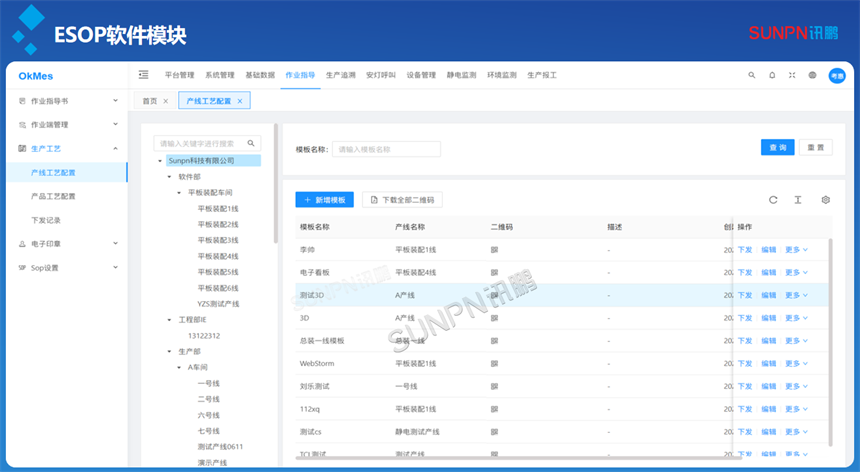Viewport: 860px width, 472px height.
Task: Toggle fullscreen icon in top bar
Action: tap(792, 75)
